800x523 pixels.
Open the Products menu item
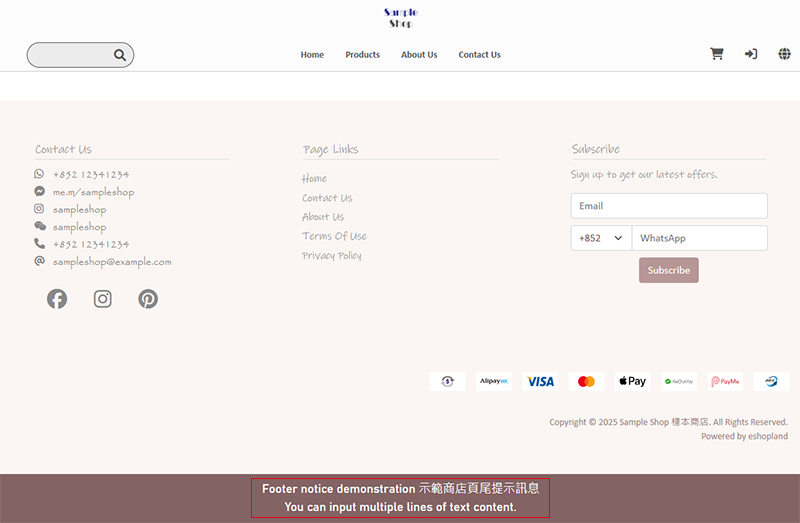click(362, 55)
